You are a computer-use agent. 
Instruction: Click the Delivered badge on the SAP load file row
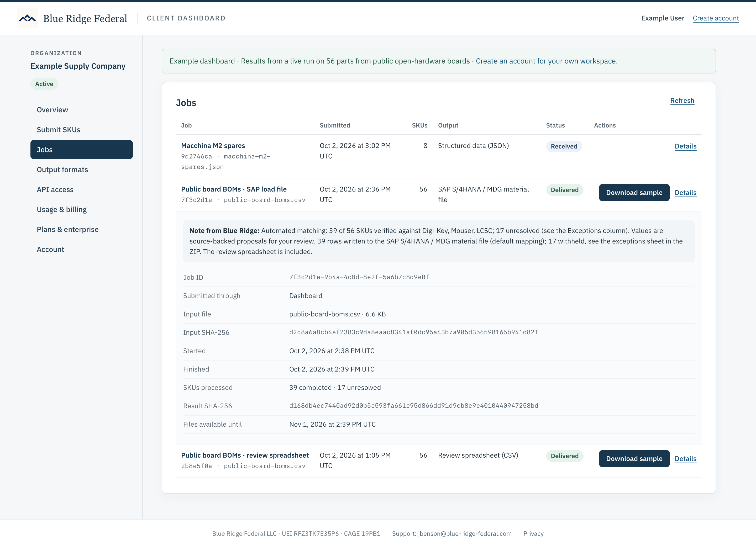click(x=564, y=190)
